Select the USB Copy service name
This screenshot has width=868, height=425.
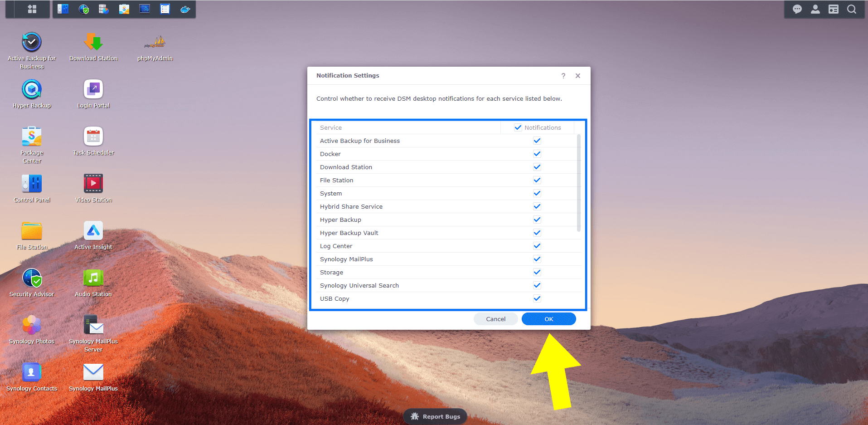click(335, 298)
